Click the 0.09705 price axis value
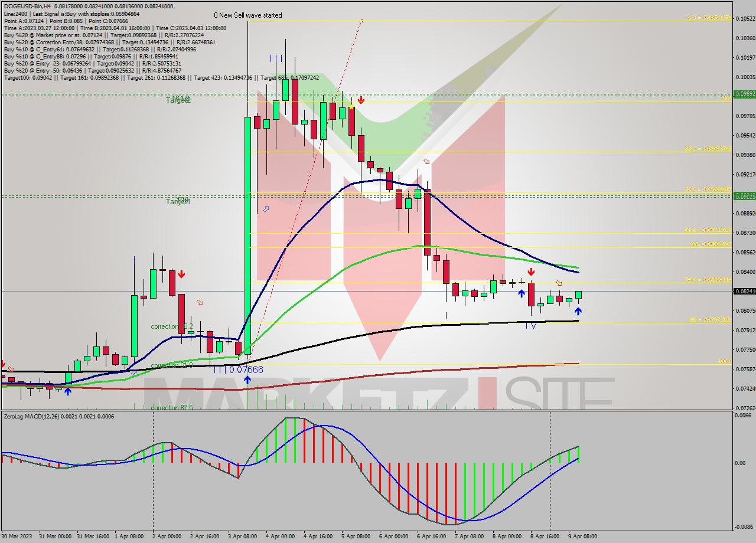Viewport: 756px width, 543px height. click(x=745, y=116)
